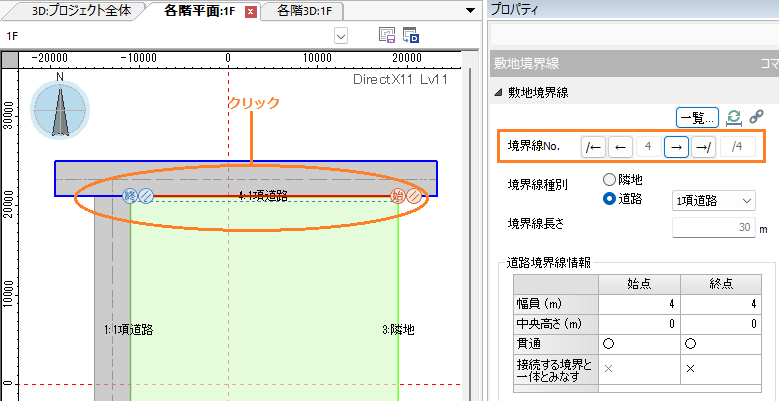The width and height of the screenshot is (779, 401).
Task: Close the 各階平面:1F tab
Action: 250,12
